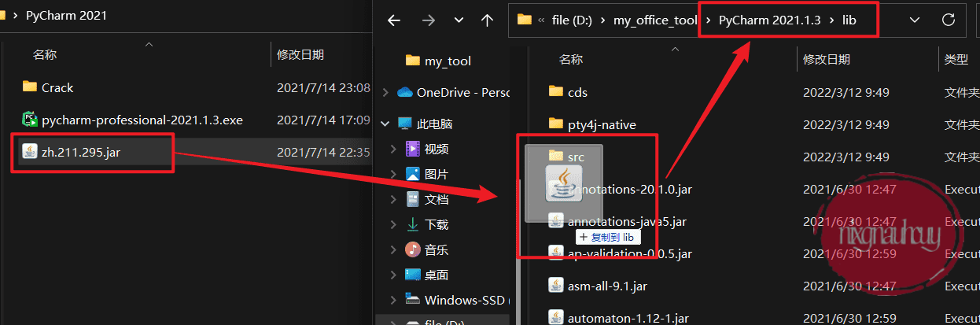Open recent locations chevron beside the Forward arrow
The image size is (980, 325).
(x=459, y=20)
